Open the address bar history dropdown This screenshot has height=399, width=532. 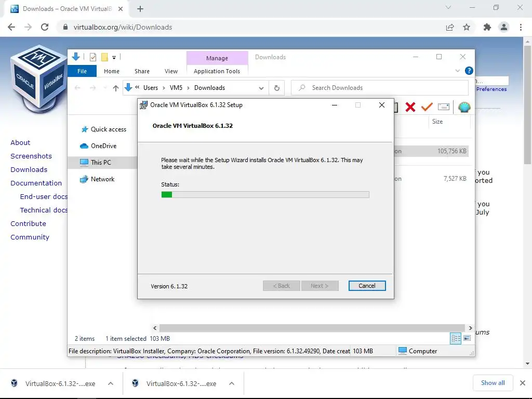point(261,88)
